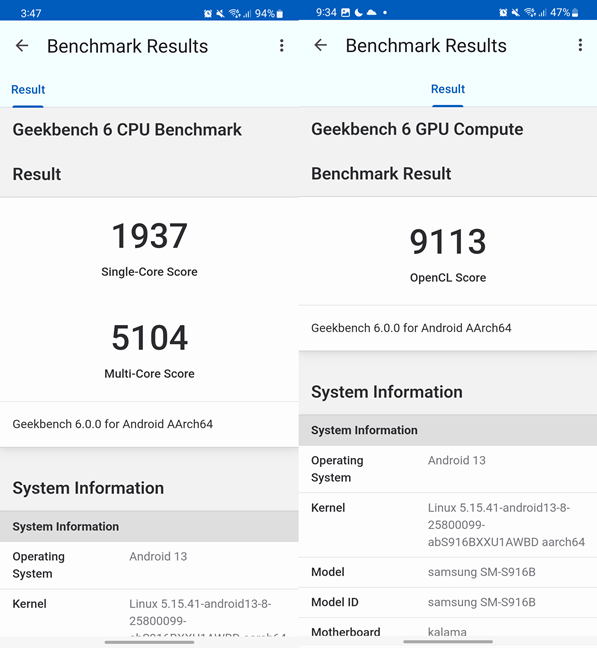Tap Geekbench 6.0.0 version text under OpenCL score
597x648 pixels.
coord(411,328)
